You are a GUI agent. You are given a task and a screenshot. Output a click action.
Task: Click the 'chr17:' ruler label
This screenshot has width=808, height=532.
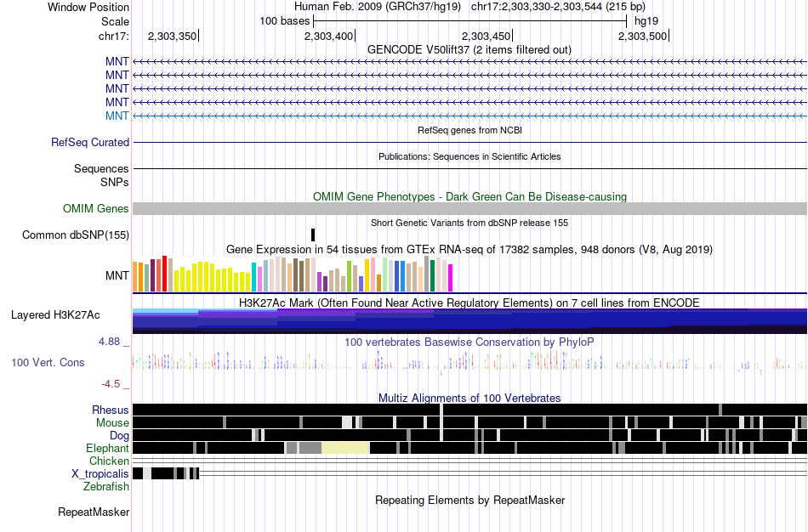[x=114, y=36]
